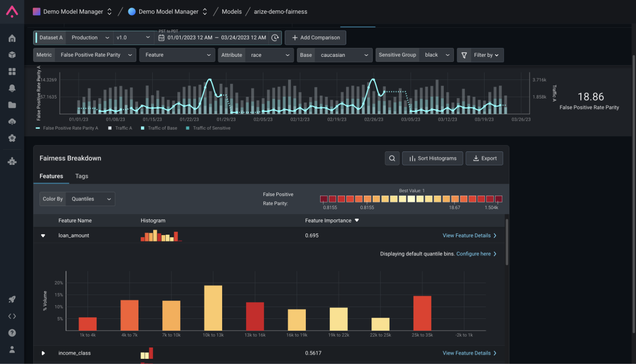The height and width of the screenshot is (364, 636).
Task: Click Export button
Action: point(484,158)
